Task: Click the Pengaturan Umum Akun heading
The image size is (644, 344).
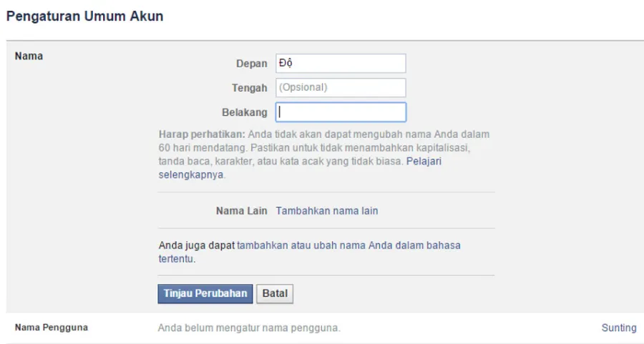Action: (84, 16)
